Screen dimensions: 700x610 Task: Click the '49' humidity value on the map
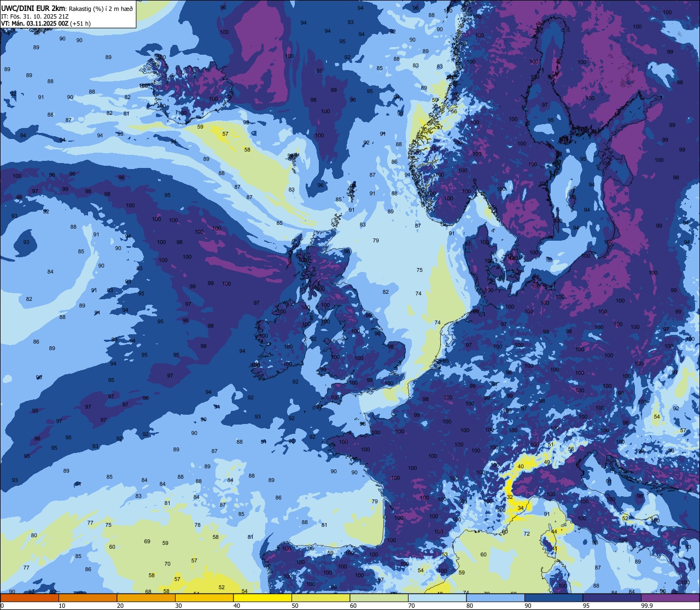(547, 462)
